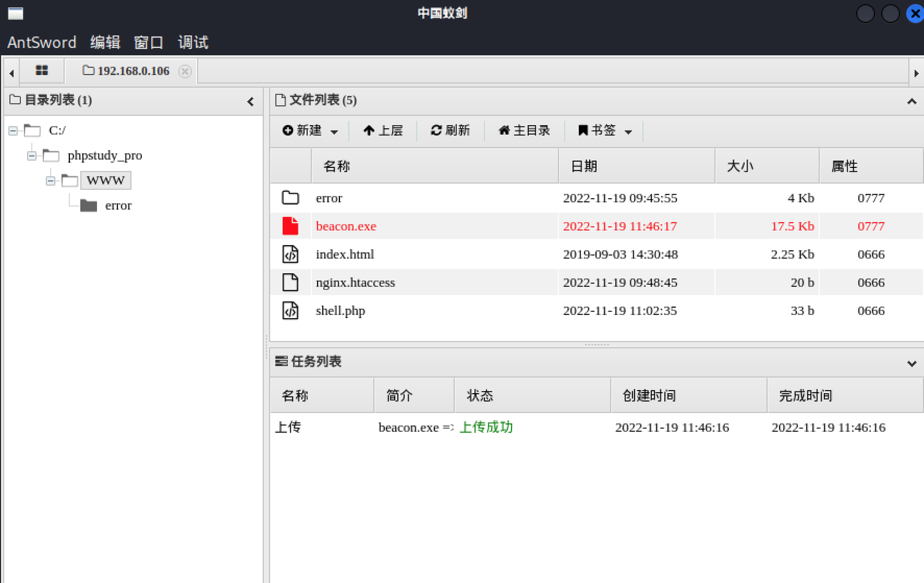924x583 pixels.
Task: Collapse the 文件列表 panel via its up chevron
Action: pos(911,101)
